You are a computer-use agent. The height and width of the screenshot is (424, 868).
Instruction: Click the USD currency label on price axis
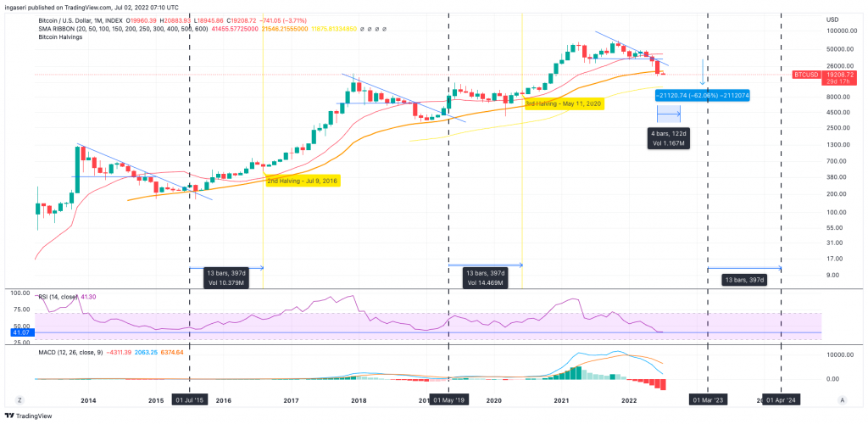(x=832, y=20)
